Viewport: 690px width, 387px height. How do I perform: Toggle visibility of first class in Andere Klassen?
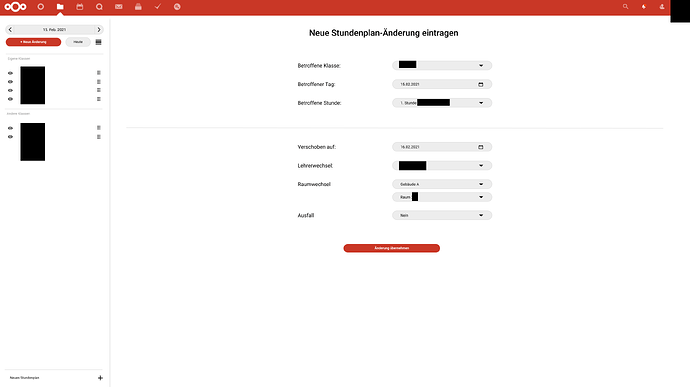point(10,128)
